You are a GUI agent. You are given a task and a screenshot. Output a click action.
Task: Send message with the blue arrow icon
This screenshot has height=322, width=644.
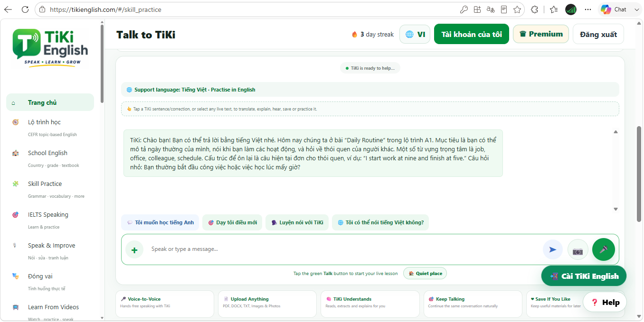[553, 249]
